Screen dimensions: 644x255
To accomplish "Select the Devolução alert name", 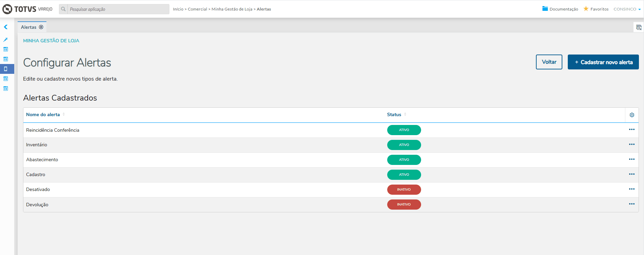I will pyautogui.click(x=37, y=205).
